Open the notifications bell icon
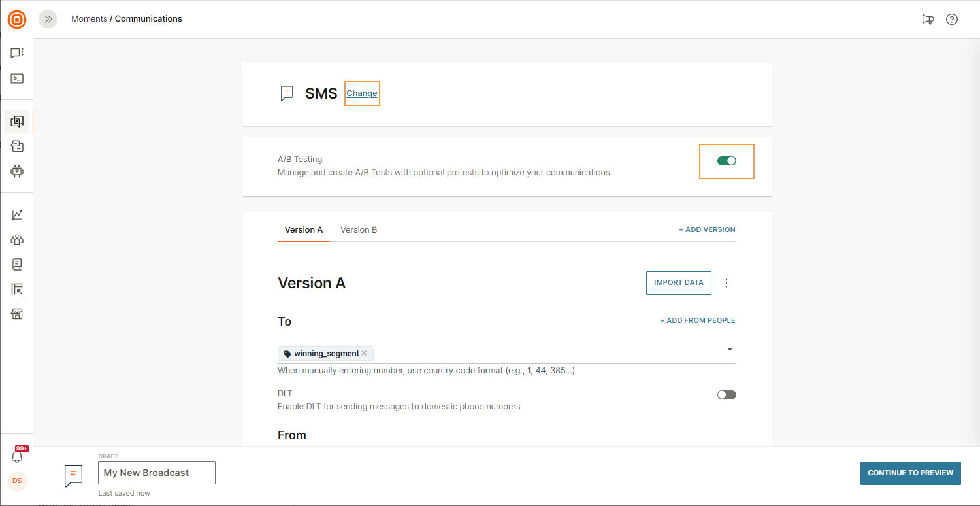980x506 pixels. [x=18, y=456]
